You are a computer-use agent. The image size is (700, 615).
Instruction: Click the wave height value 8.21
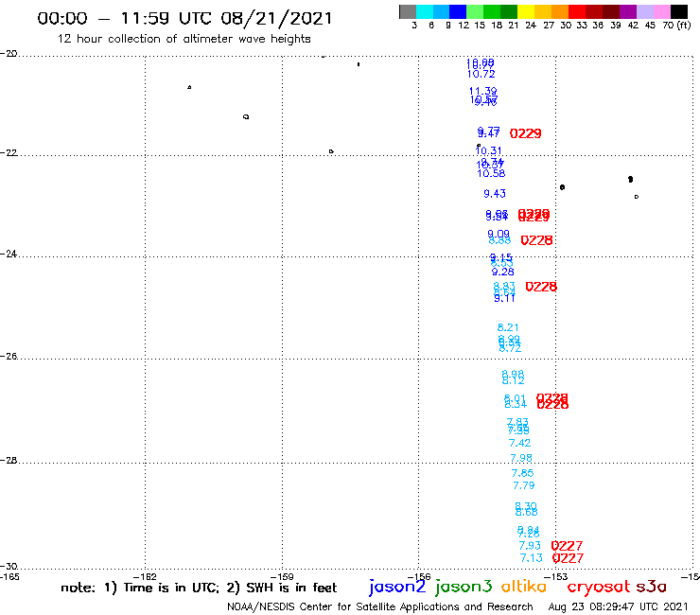[x=508, y=327]
